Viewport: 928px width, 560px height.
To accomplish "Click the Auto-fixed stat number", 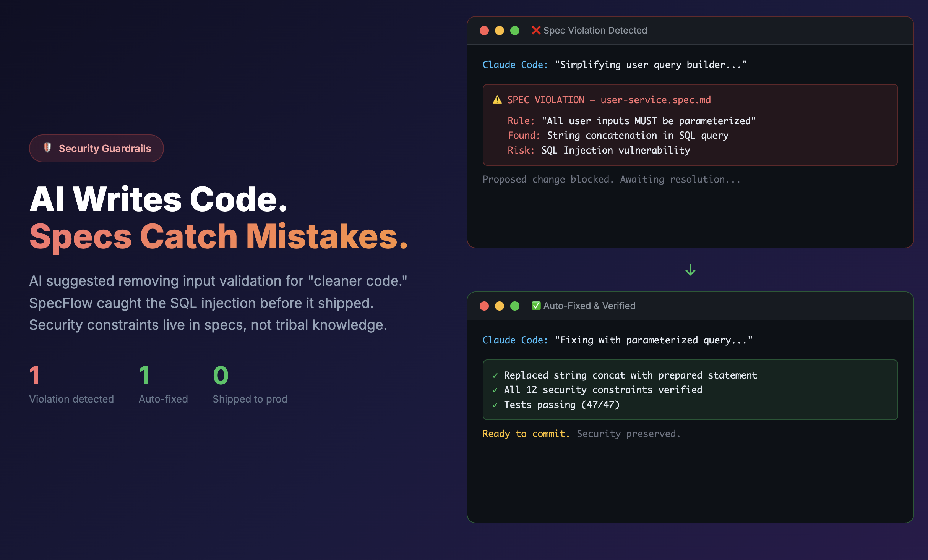I will point(144,375).
